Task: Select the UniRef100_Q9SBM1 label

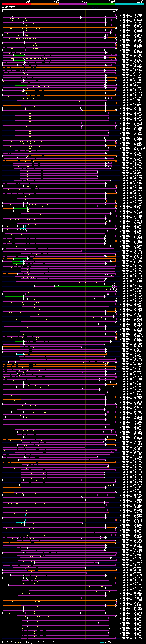Action: 131,110
